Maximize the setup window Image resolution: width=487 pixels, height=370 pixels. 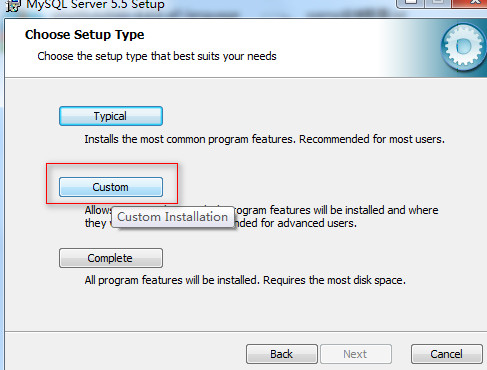[x=439, y=3]
